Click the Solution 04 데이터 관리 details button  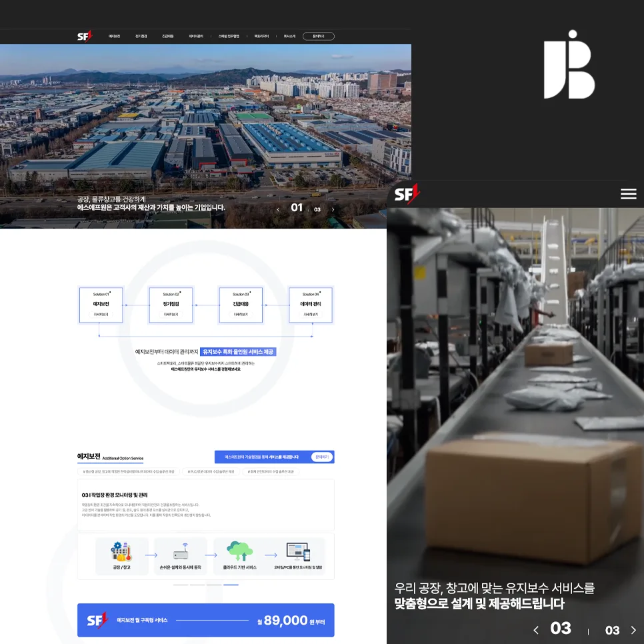tap(311, 314)
